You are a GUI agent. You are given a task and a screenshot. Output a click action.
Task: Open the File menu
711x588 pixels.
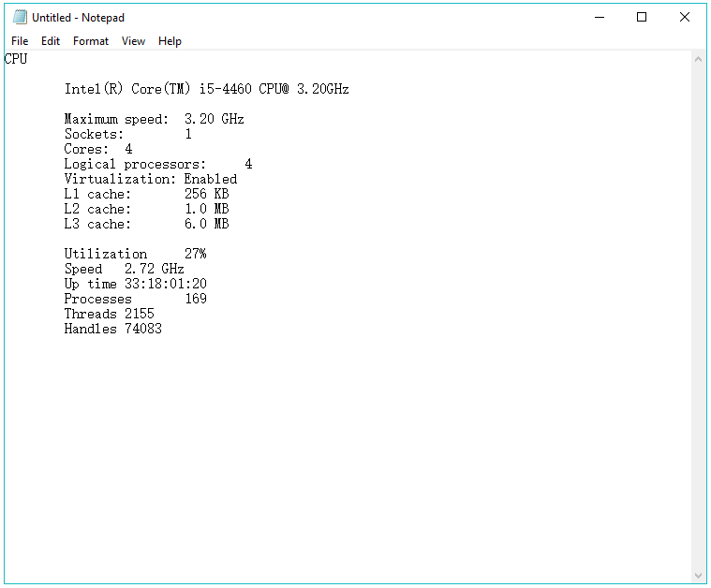(20, 41)
